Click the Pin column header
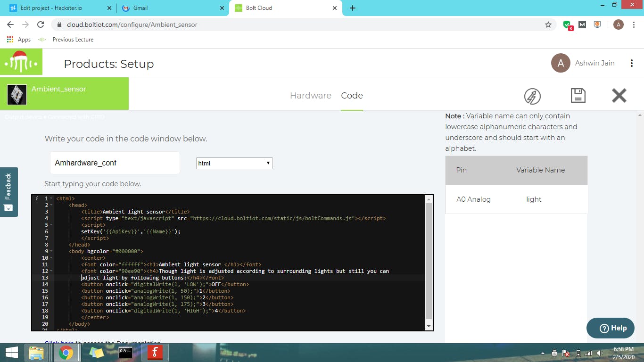This screenshot has width=644, height=362. (x=462, y=170)
